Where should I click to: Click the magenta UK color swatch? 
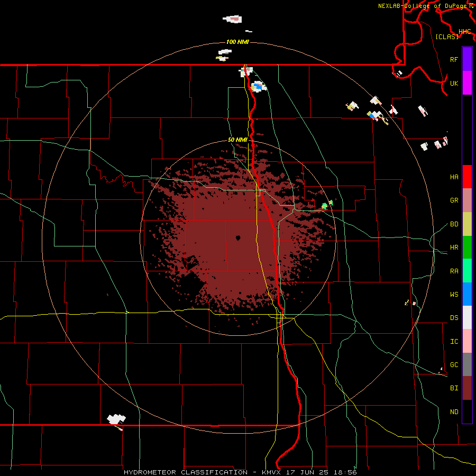[x=467, y=83]
